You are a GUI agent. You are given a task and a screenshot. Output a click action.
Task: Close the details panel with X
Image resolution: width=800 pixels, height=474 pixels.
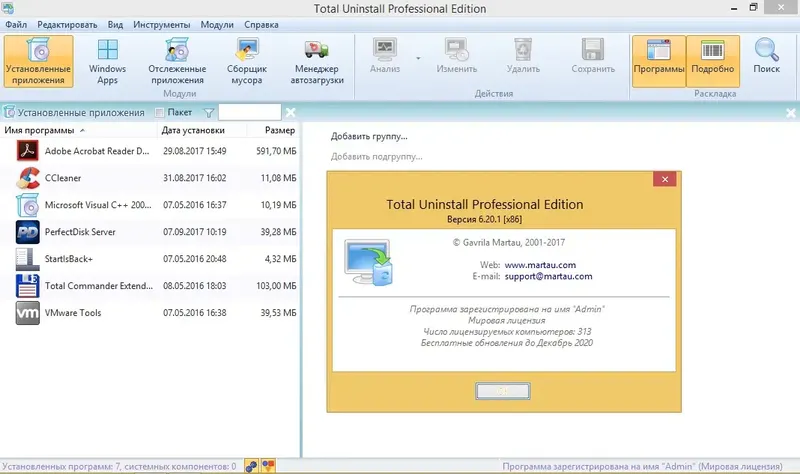pos(791,113)
